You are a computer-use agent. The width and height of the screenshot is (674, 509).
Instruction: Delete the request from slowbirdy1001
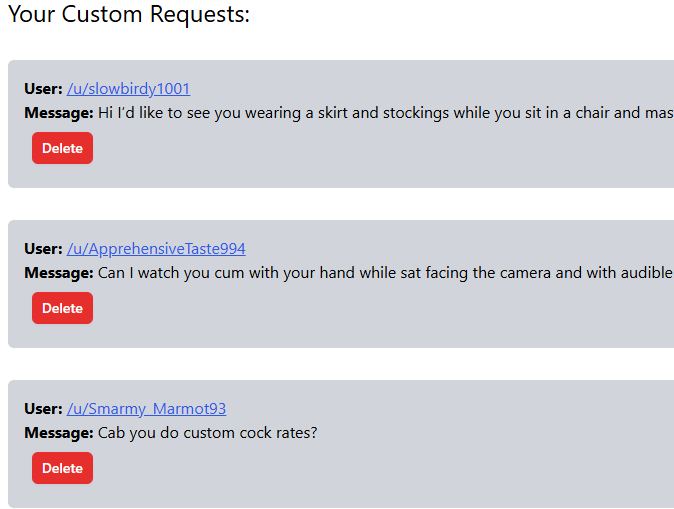pyautogui.click(x=62, y=148)
